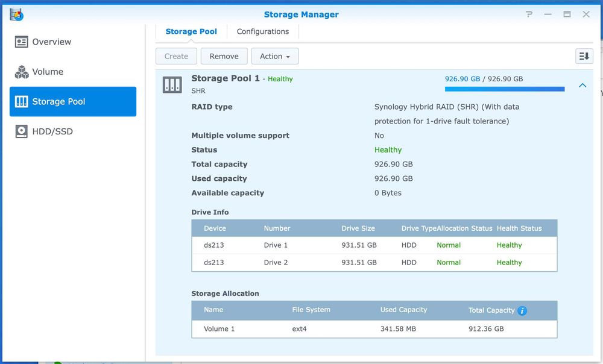The image size is (603, 364).
Task: Click the Storage Pool 1 usage bar
Action: point(505,89)
